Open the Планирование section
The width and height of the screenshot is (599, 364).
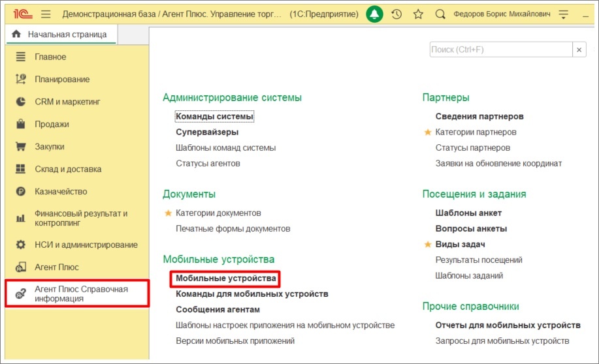62,80
